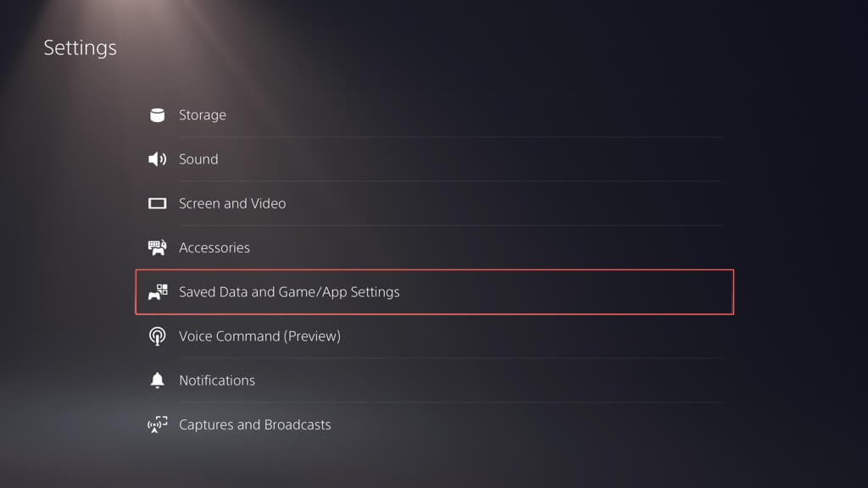
Task: Click the Voice Command microphone icon
Action: [x=157, y=336]
